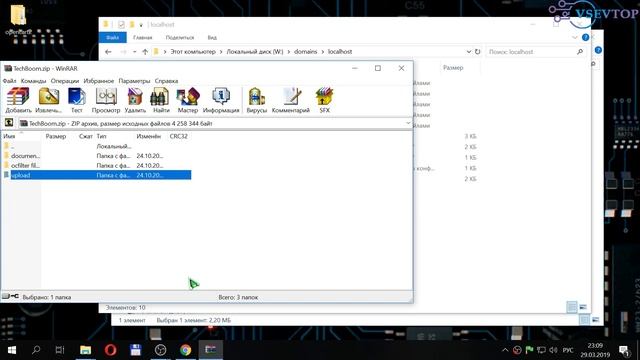This screenshot has height=360, width=640.
Task: Click the WinRAR status bar drive icon
Action: click(10, 297)
